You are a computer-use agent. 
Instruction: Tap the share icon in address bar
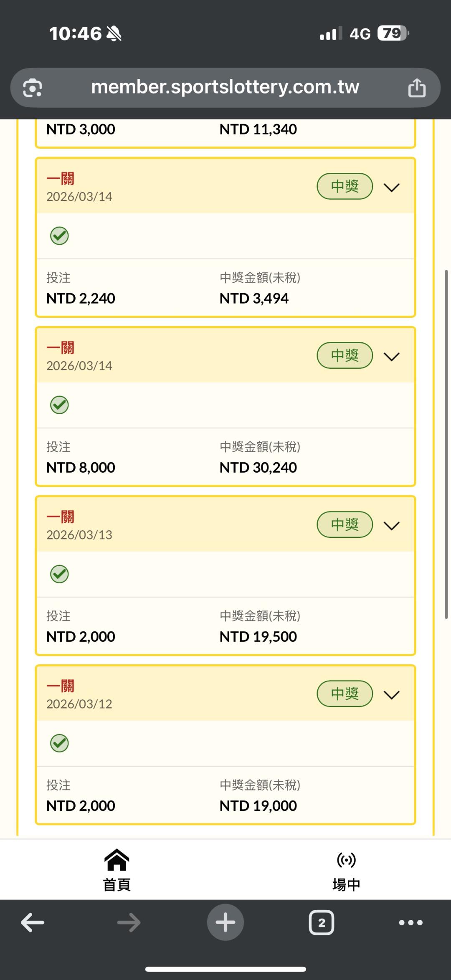point(416,88)
